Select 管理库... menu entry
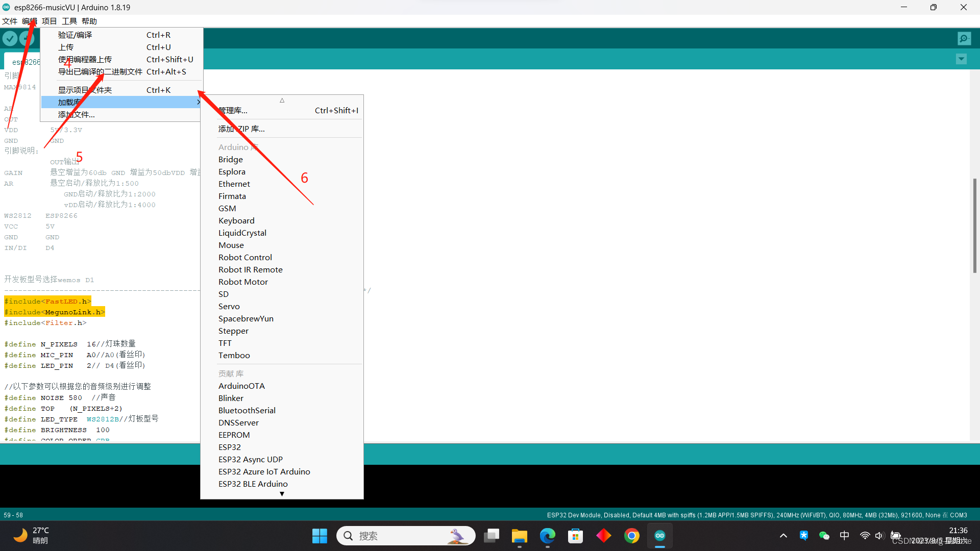Viewport: 980px width, 551px height. [233, 110]
